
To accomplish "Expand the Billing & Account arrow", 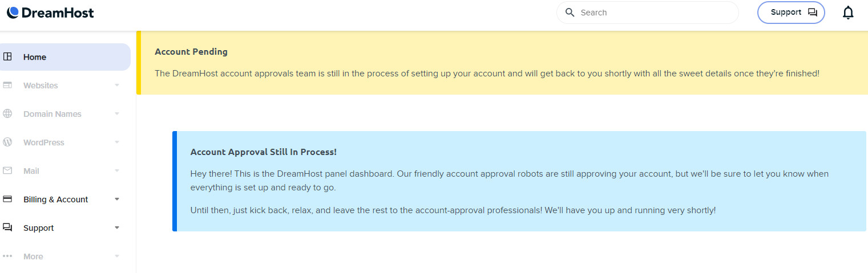I will pyautogui.click(x=117, y=199).
